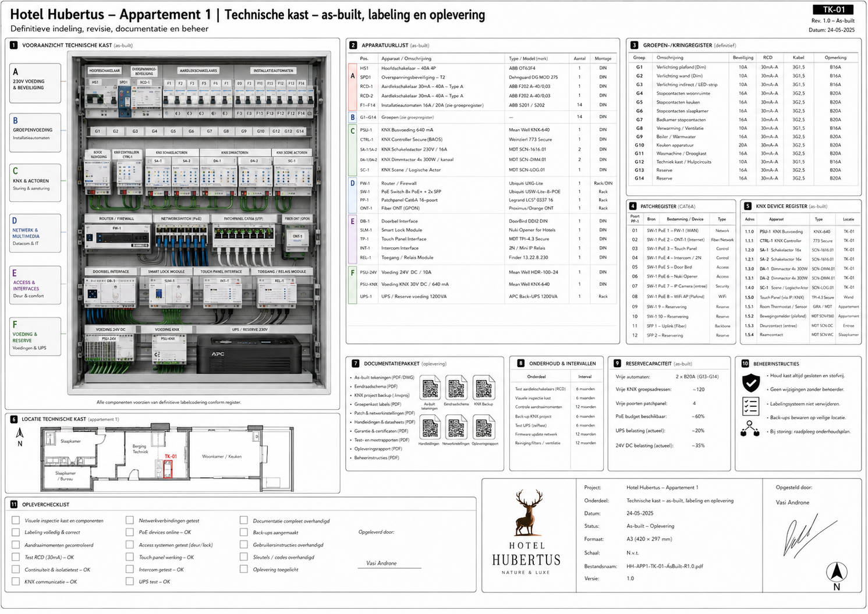Click maintenance row Firmware update netwerk

pos(557,434)
